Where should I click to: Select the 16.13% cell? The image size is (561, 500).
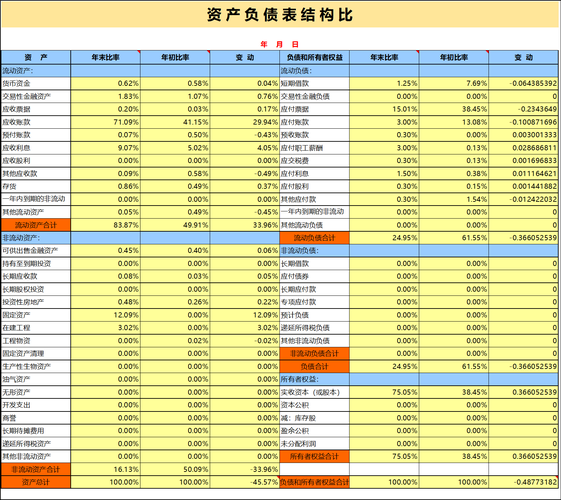[106, 469]
